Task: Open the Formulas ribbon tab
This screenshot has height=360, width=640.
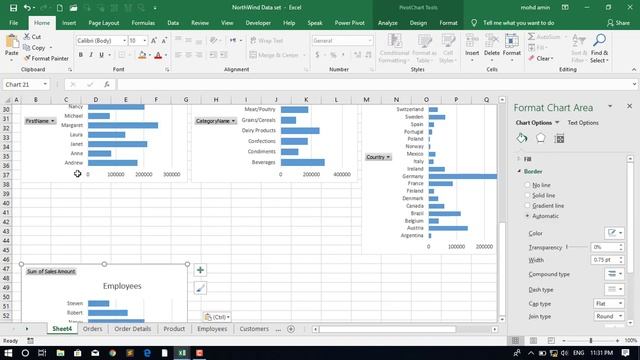Action: pos(143,23)
